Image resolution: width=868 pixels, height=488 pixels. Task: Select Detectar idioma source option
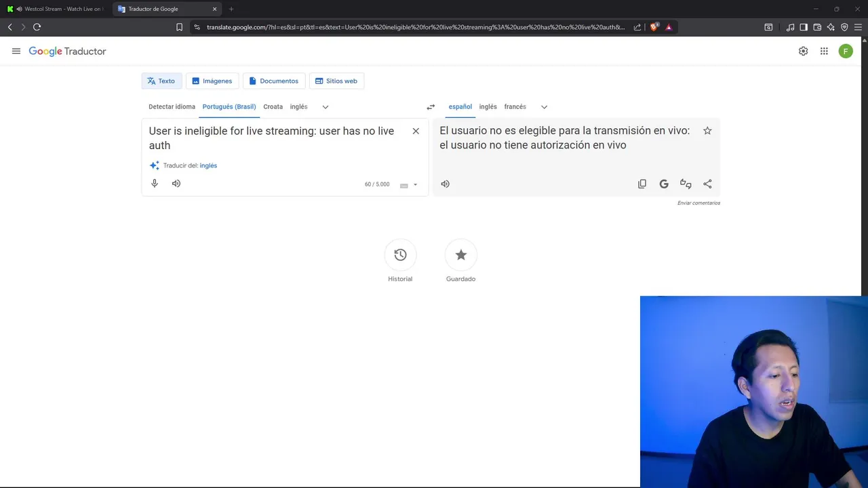coord(172,106)
